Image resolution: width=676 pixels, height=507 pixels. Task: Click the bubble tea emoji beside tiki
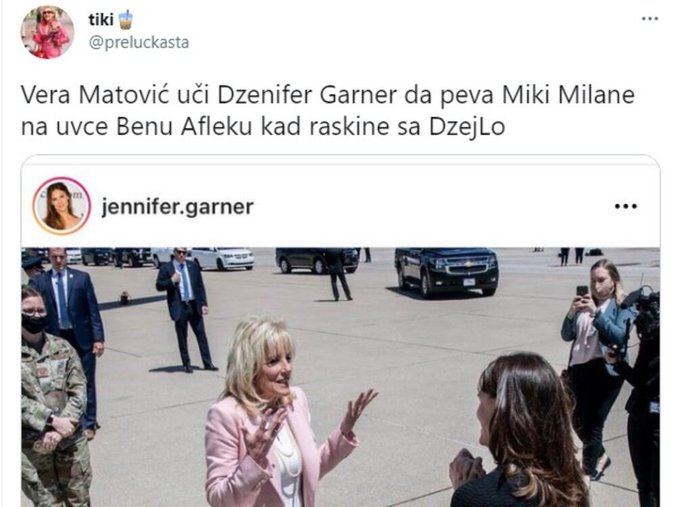click(125, 20)
